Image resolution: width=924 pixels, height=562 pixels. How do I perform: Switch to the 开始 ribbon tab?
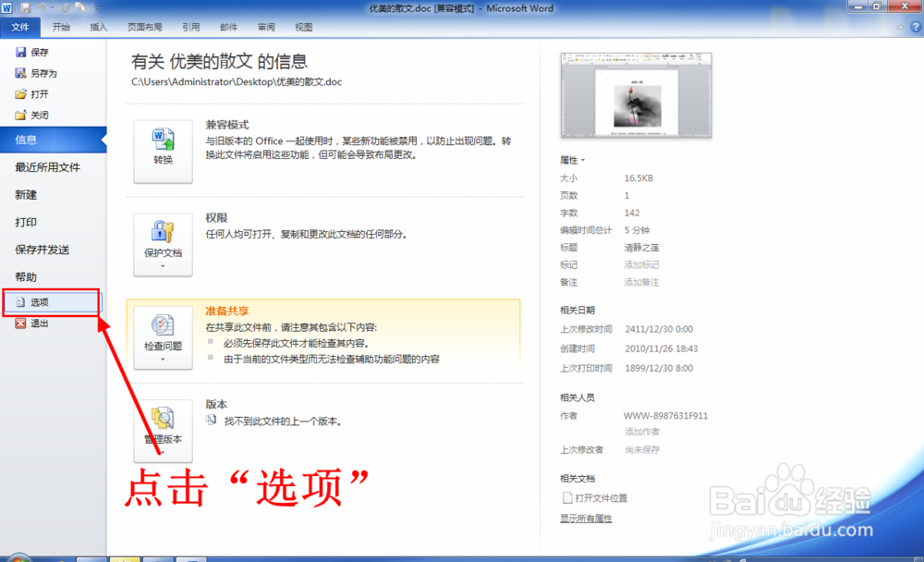click(x=61, y=27)
